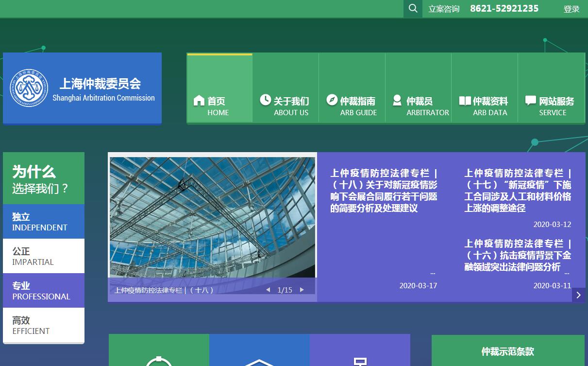Open the 仲裁员 ARBITRATOR menu

click(x=419, y=88)
